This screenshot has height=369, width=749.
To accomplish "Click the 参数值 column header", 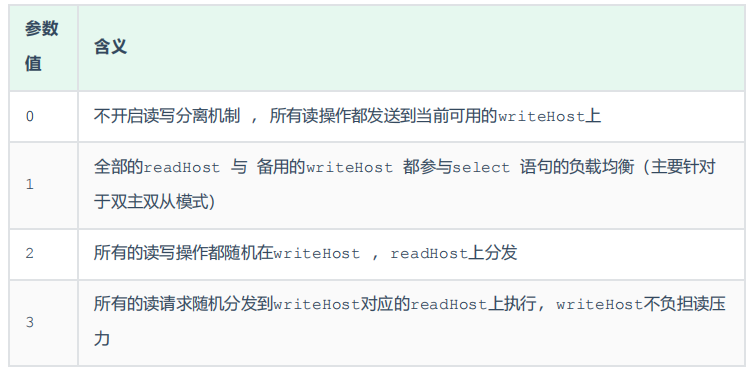I will (x=43, y=47).
